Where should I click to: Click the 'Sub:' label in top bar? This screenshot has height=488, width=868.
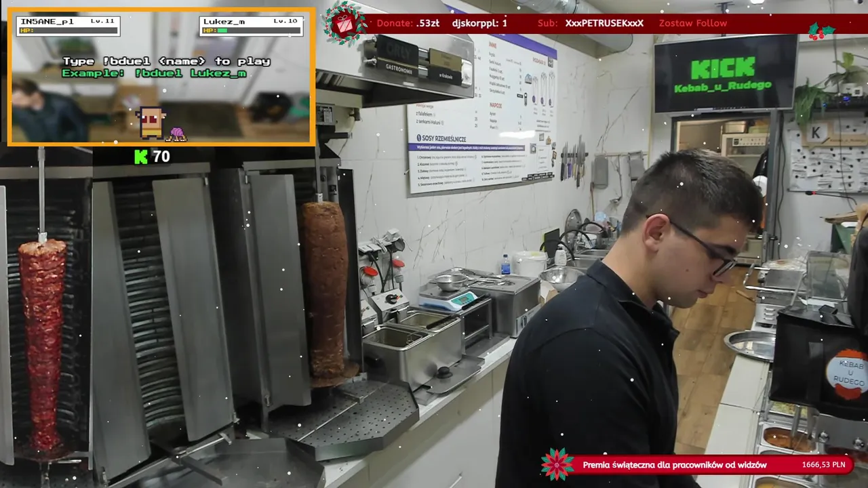547,23
